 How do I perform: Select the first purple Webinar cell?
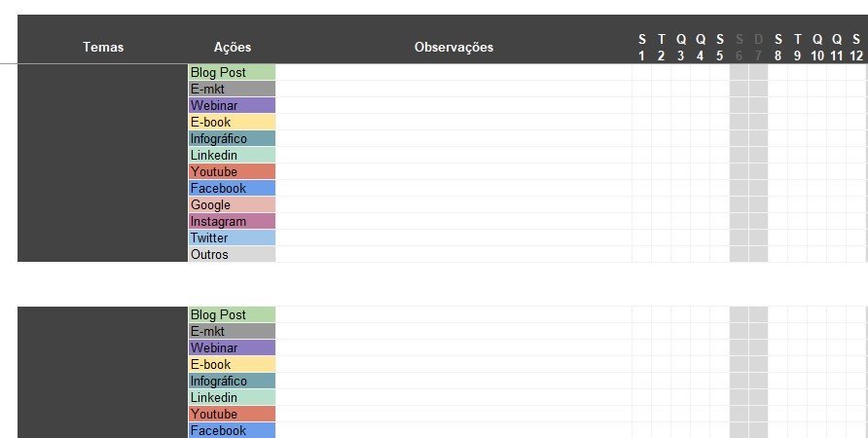click(232, 105)
